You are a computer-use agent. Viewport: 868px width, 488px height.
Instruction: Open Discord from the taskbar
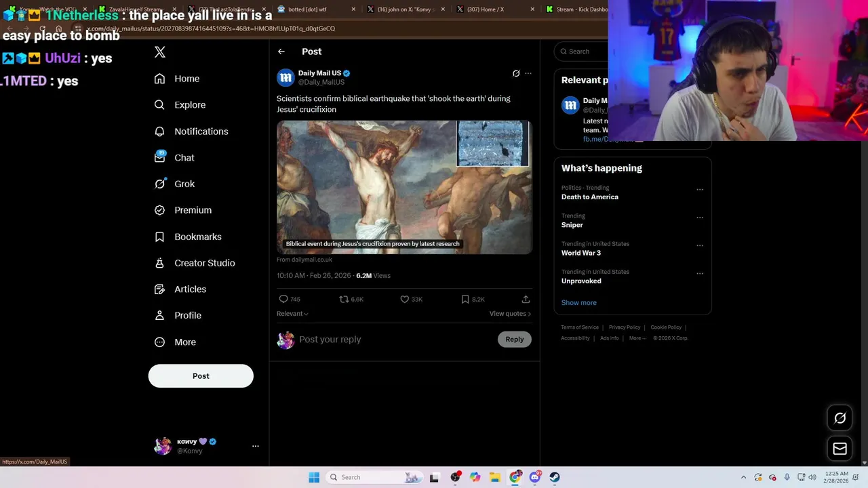click(x=535, y=477)
